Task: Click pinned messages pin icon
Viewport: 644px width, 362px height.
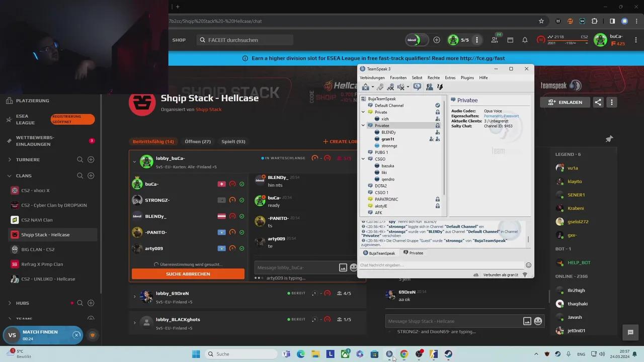Action: (609, 139)
